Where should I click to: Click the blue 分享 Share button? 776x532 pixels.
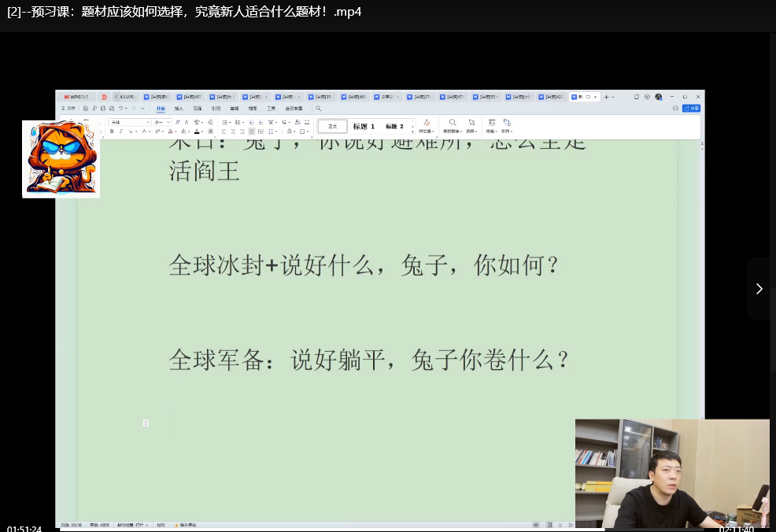pos(691,109)
